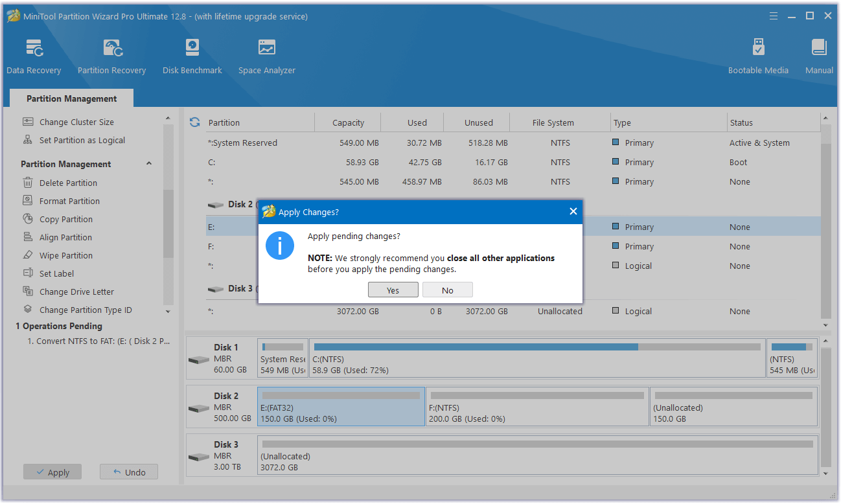
Task: Select F:(NTFS) block in disk map
Action: click(x=537, y=407)
